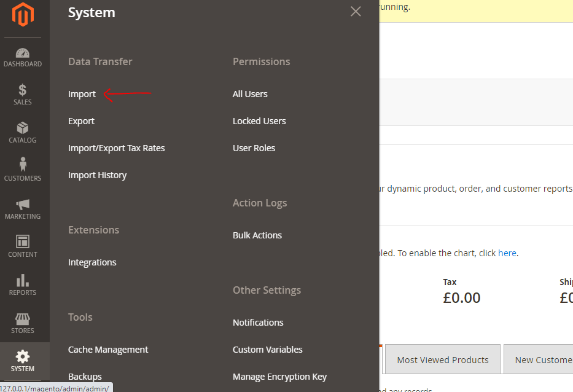Select Export under Data Transfer
Screen dimensions: 573x392
81,121
